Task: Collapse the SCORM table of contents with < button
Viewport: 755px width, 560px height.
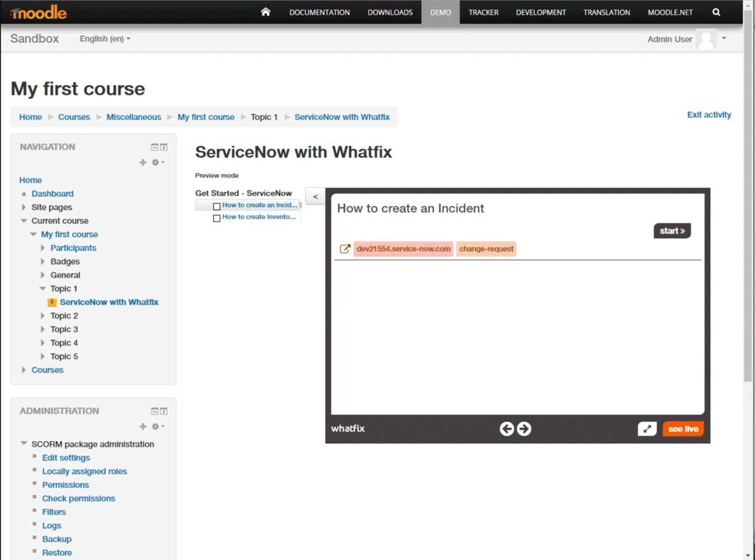Action: coord(315,197)
